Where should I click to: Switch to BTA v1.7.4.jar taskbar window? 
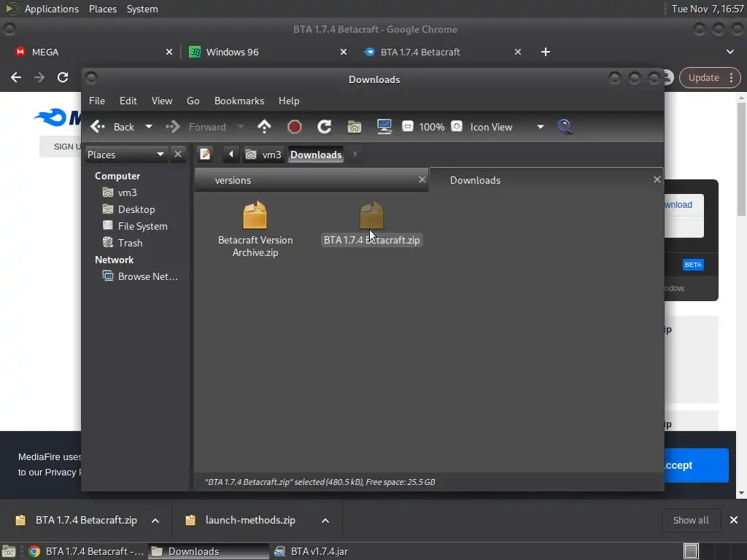(311, 551)
